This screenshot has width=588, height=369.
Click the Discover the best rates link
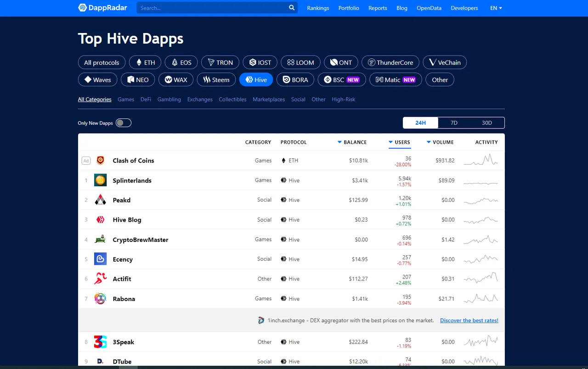[x=469, y=320]
